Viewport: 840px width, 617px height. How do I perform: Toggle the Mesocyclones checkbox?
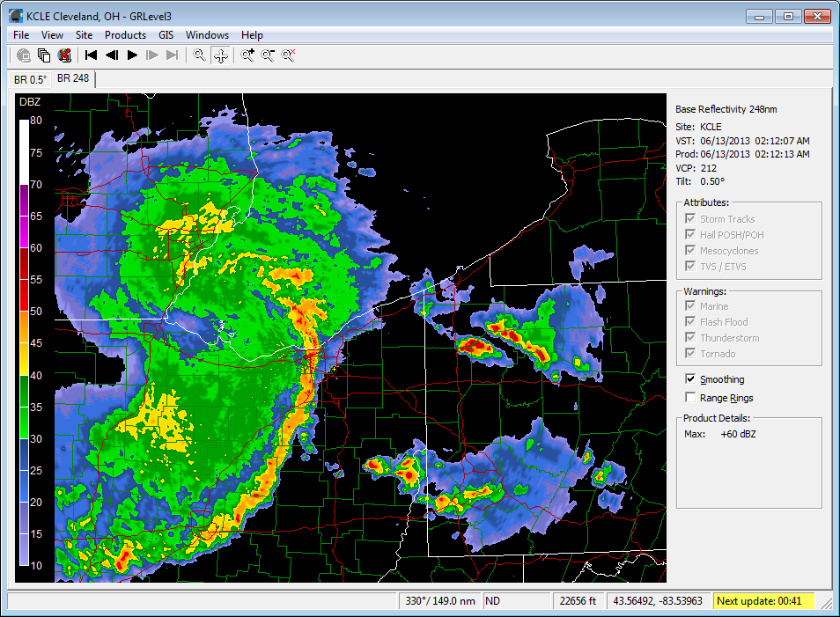click(x=690, y=250)
